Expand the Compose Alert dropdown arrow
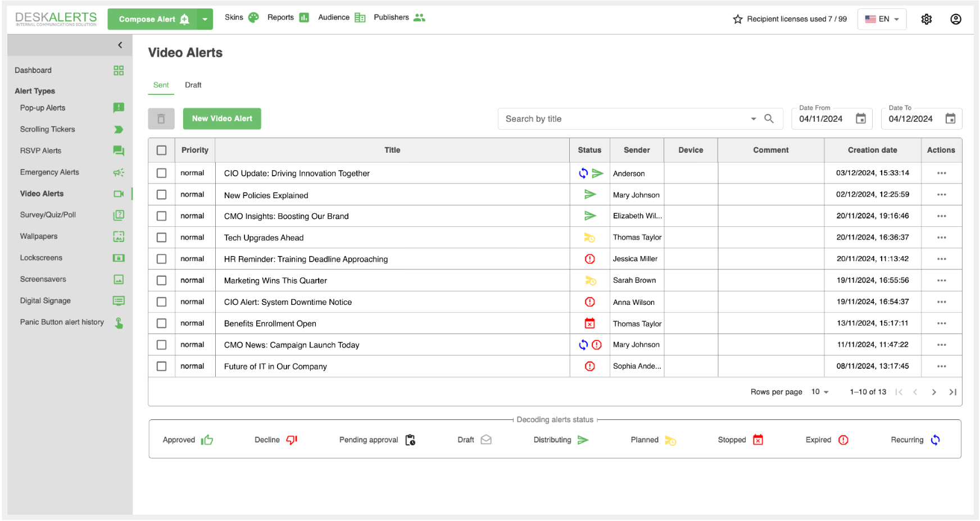The height and width of the screenshot is (521, 980). point(205,19)
